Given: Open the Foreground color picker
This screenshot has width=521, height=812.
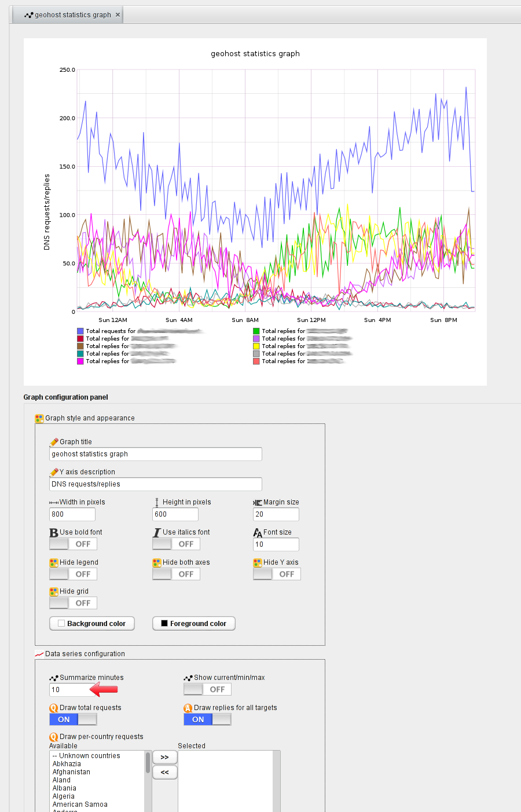Looking at the screenshot, I should 194,624.
